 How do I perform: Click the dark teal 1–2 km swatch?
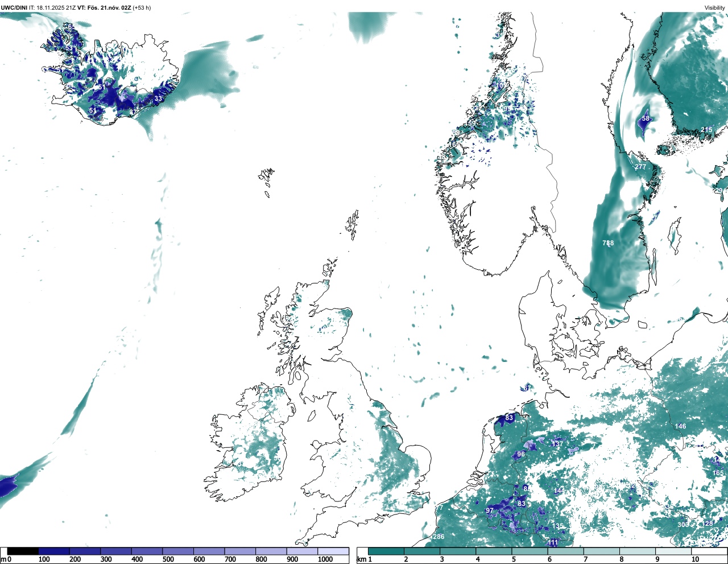(386, 551)
